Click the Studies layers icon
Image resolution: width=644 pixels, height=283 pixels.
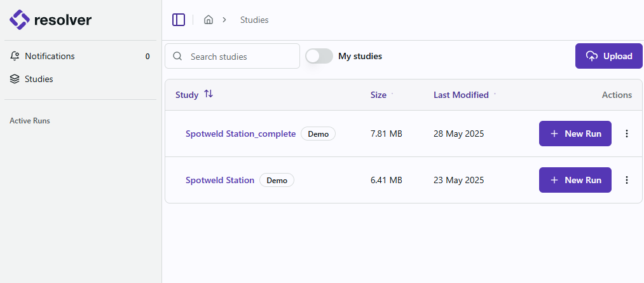15,79
